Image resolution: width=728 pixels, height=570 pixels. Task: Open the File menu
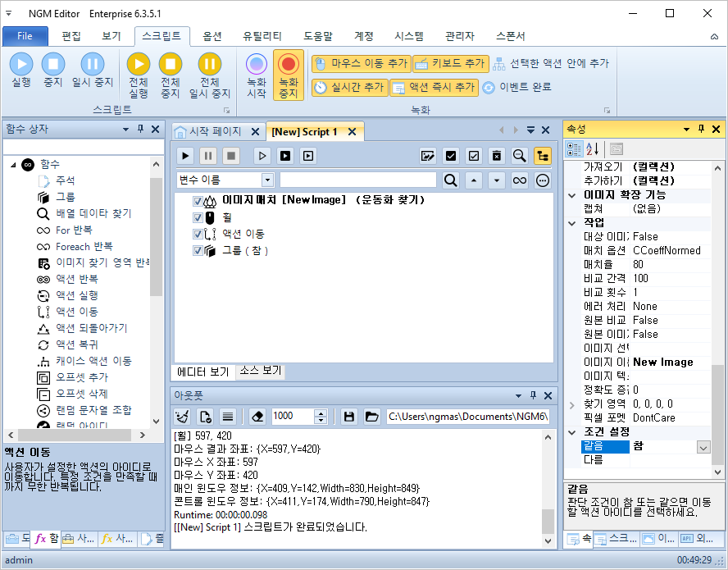pos(25,36)
